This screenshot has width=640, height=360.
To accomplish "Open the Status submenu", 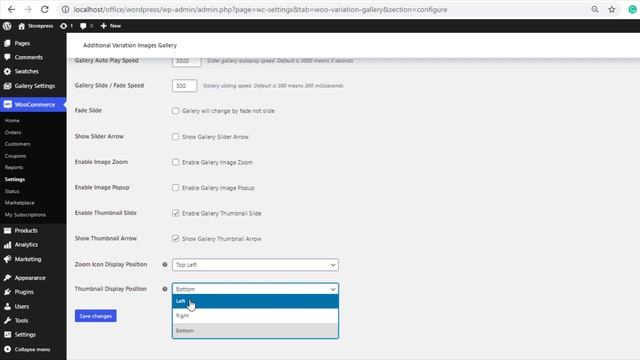I will click(12, 191).
